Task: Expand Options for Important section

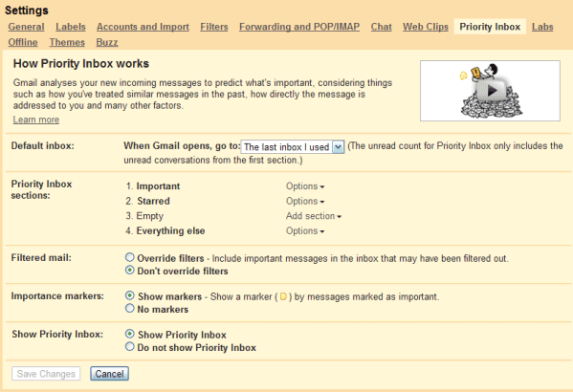Action: [x=305, y=186]
